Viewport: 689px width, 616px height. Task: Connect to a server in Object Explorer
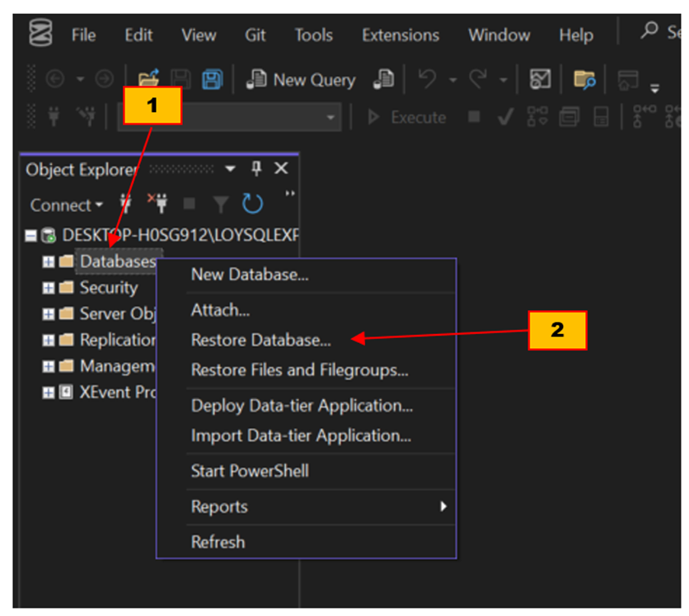pos(125,204)
